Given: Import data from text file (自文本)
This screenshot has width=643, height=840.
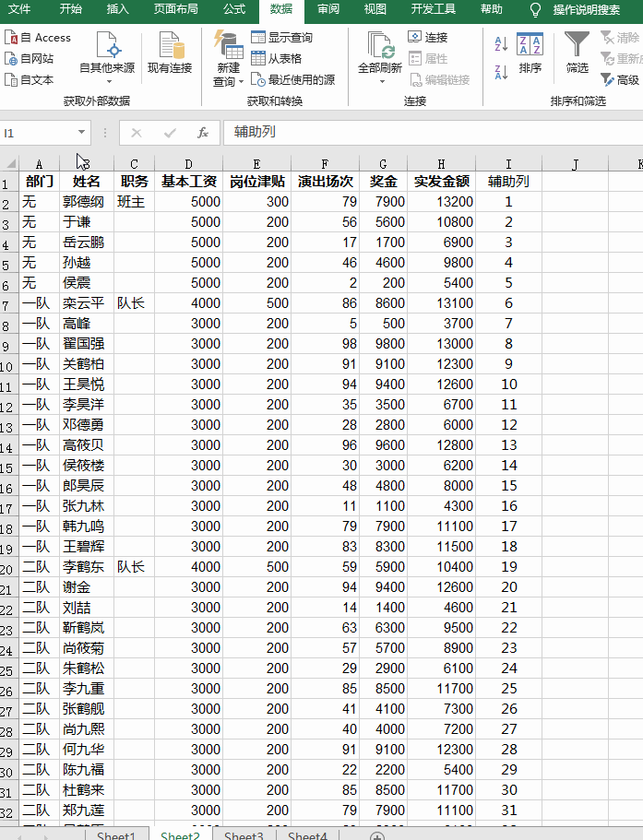Looking at the screenshot, I should click(29, 80).
